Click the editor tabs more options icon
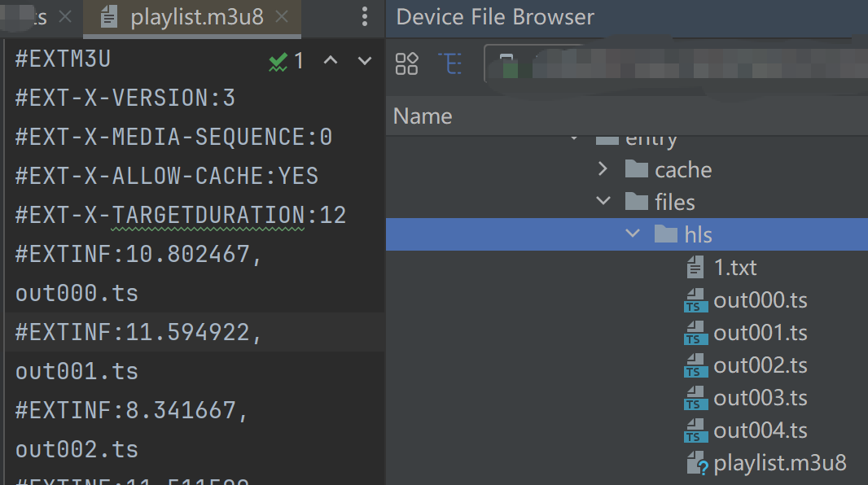Image resolution: width=868 pixels, height=485 pixels. 365,17
